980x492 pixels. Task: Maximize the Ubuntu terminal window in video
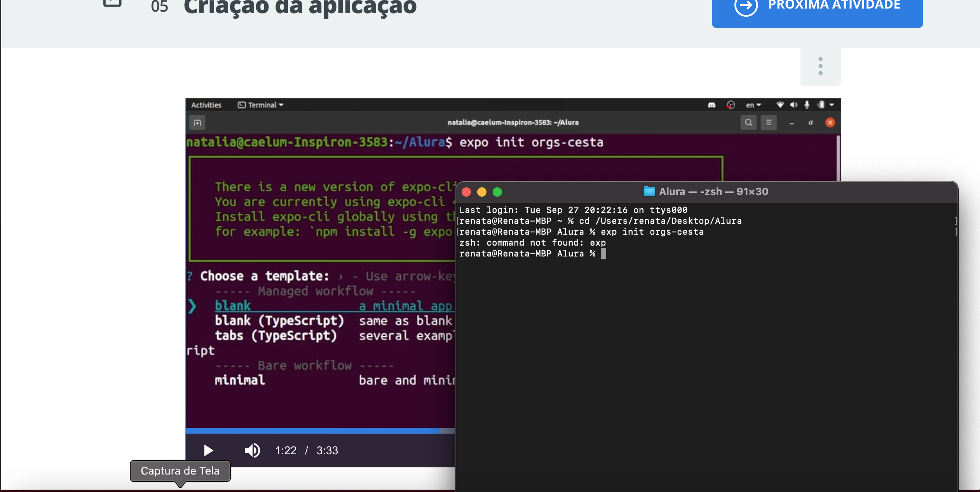coord(811,123)
